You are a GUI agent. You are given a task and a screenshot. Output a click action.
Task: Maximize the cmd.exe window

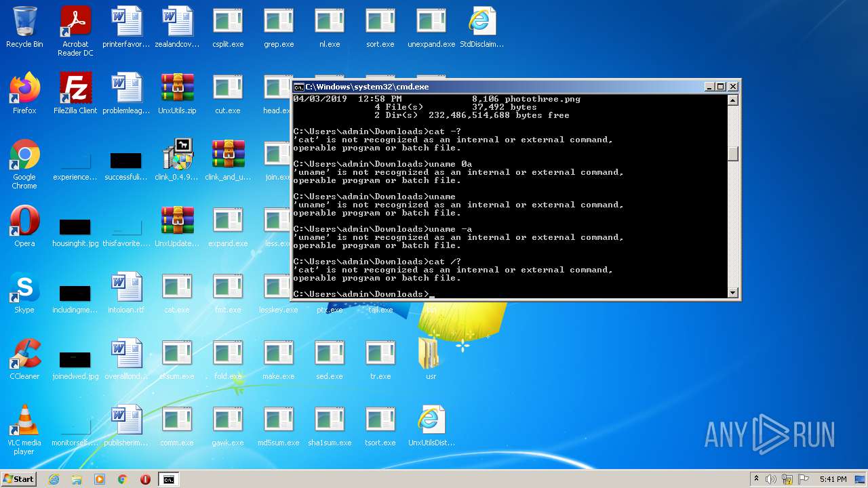[x=720, y=87]
